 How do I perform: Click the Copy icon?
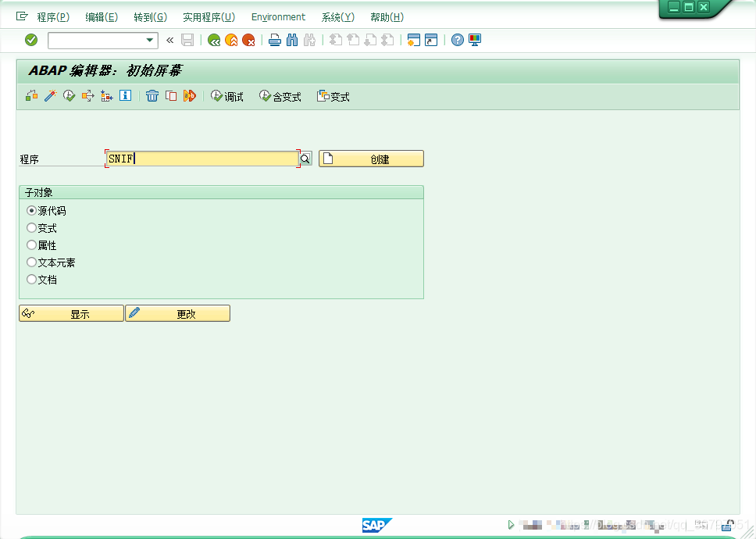point(171,96)
